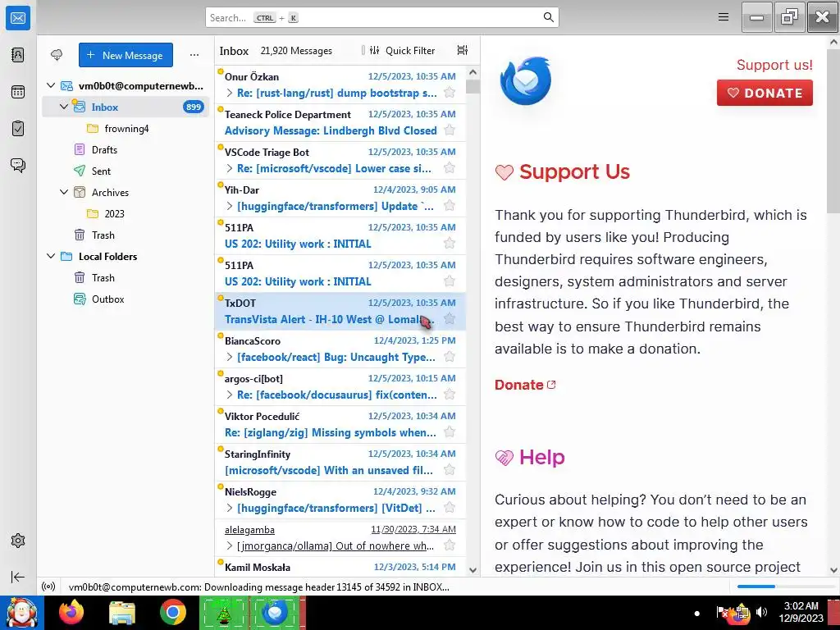Star the BiancaScoro message
The width and height of the screenshot is (840, 630).
(x=450, y=357)
